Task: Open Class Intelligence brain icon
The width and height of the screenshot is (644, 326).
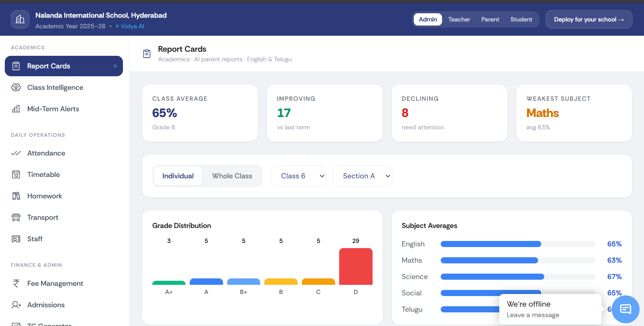Action: 16,87
